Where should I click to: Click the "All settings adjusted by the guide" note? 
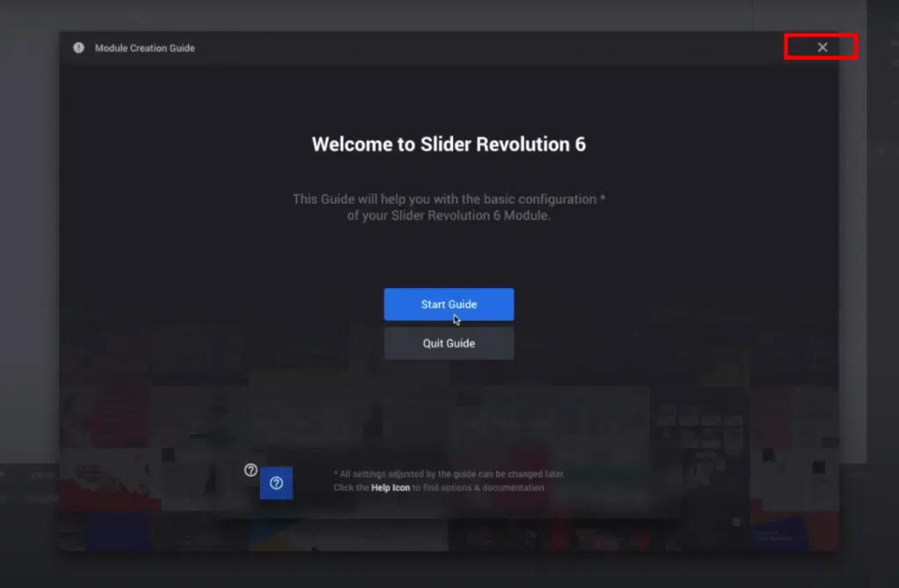(x=449, y=474)
